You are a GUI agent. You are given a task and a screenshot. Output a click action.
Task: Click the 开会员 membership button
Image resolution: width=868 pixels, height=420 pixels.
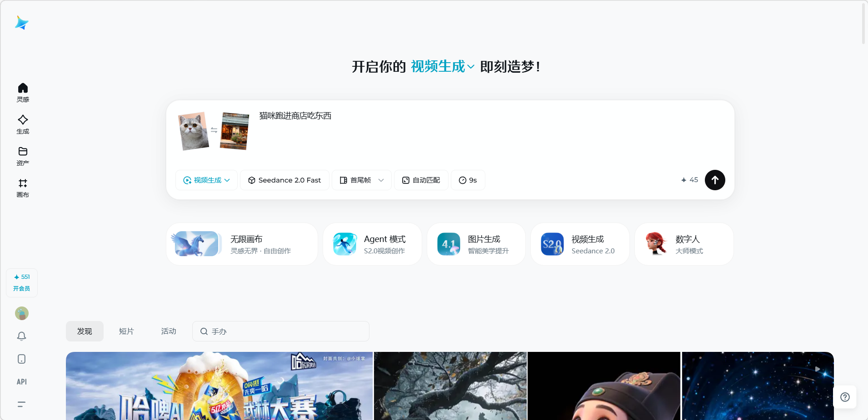pos(22,288)
